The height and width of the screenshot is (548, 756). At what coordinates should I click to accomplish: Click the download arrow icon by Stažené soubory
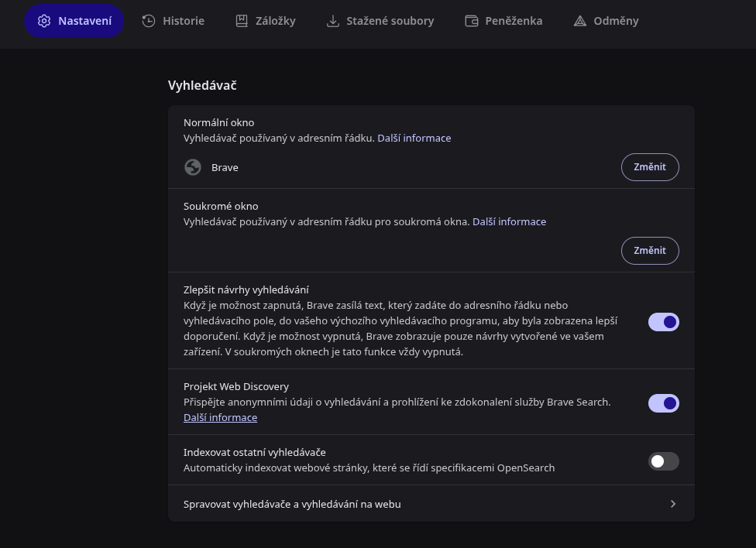[333, 21]
